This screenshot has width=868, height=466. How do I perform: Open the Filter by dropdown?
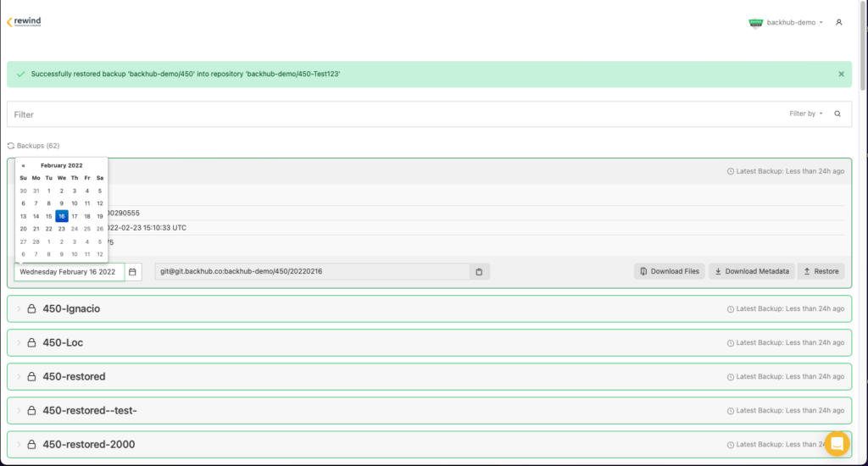coord(806,114)
